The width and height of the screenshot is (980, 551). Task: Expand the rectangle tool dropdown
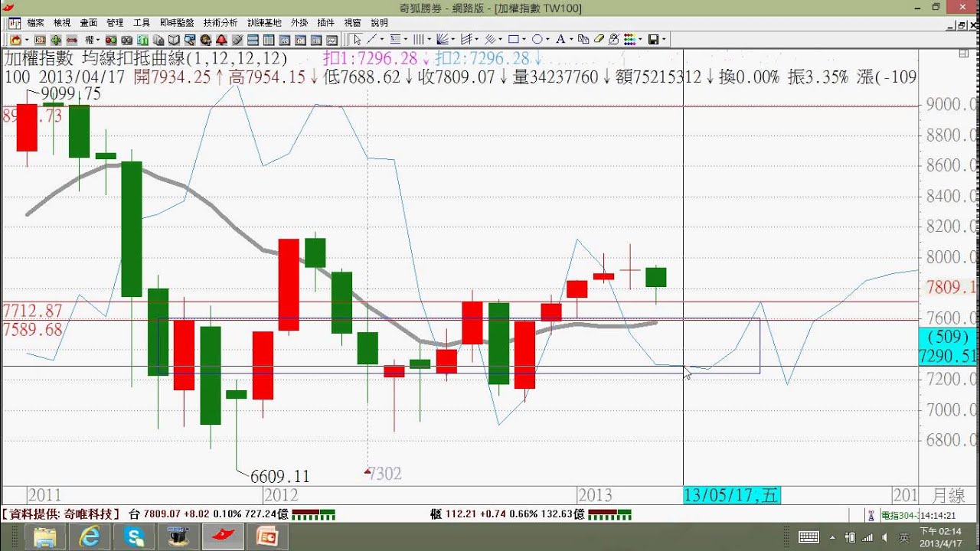pos(524,39)
